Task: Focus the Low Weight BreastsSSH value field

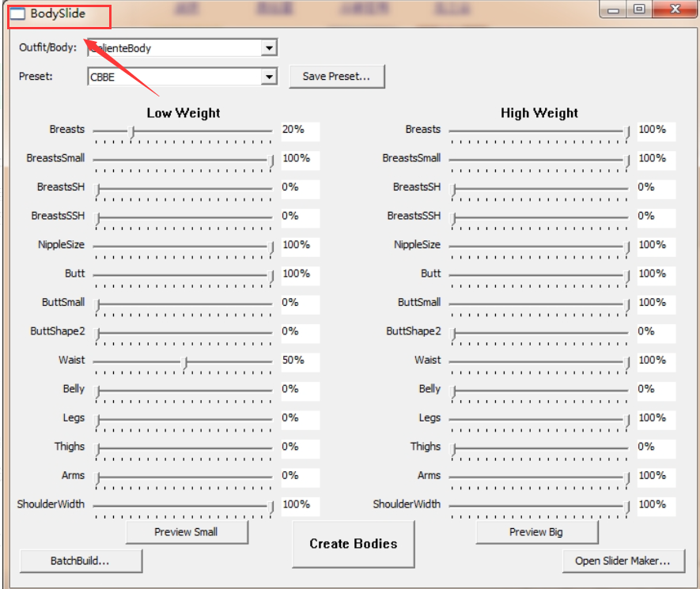Action: pos(300,218)
